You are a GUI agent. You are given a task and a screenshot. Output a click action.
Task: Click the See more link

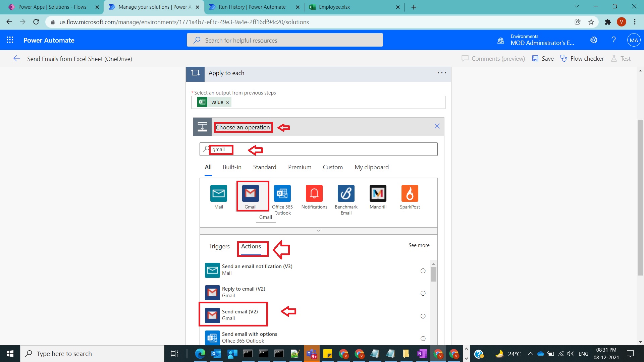(419, 245)
